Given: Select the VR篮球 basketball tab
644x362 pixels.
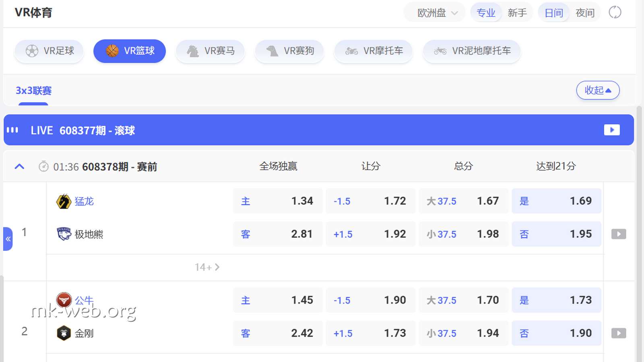Looking at the screenshot, I should tap(130, 51).
